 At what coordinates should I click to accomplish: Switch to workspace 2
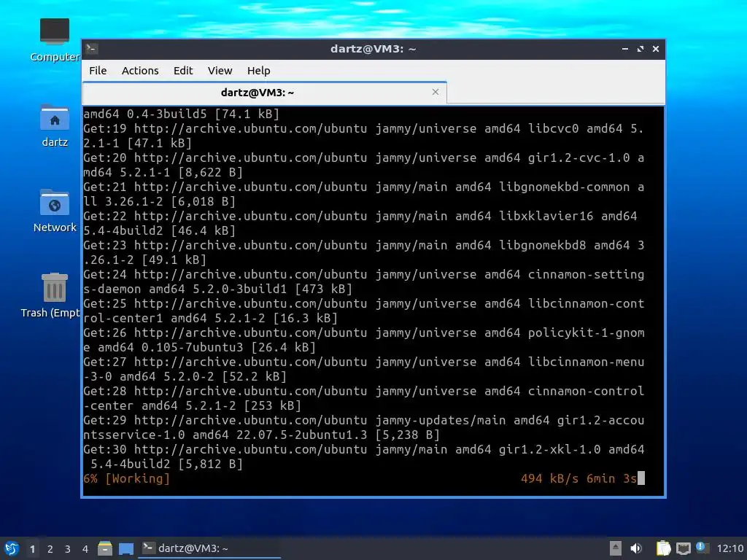50,549
